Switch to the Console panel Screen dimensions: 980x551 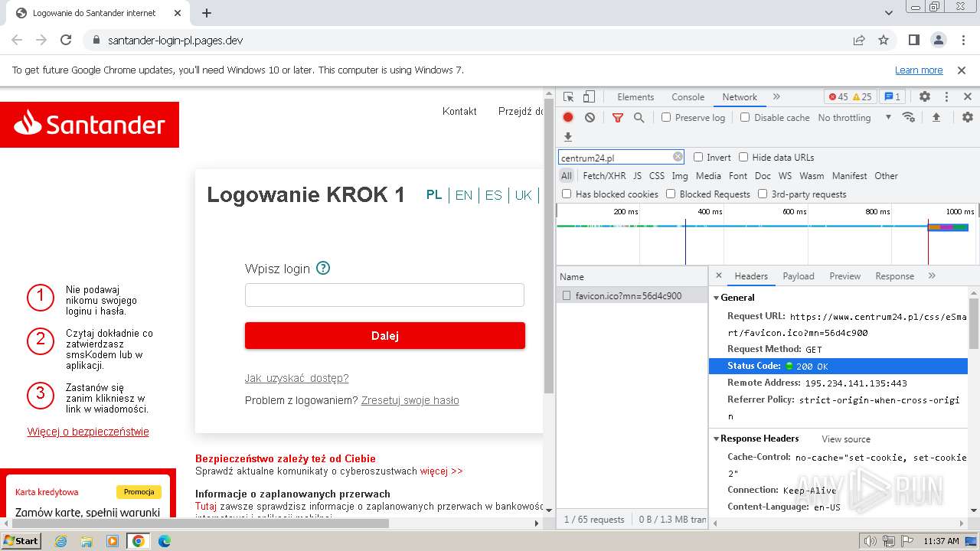click(688, 97)
